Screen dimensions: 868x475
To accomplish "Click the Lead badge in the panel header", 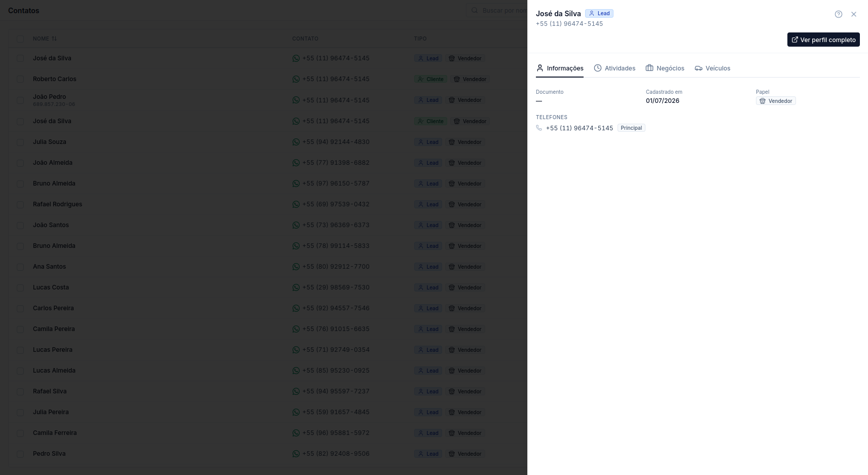I will 599,14.
